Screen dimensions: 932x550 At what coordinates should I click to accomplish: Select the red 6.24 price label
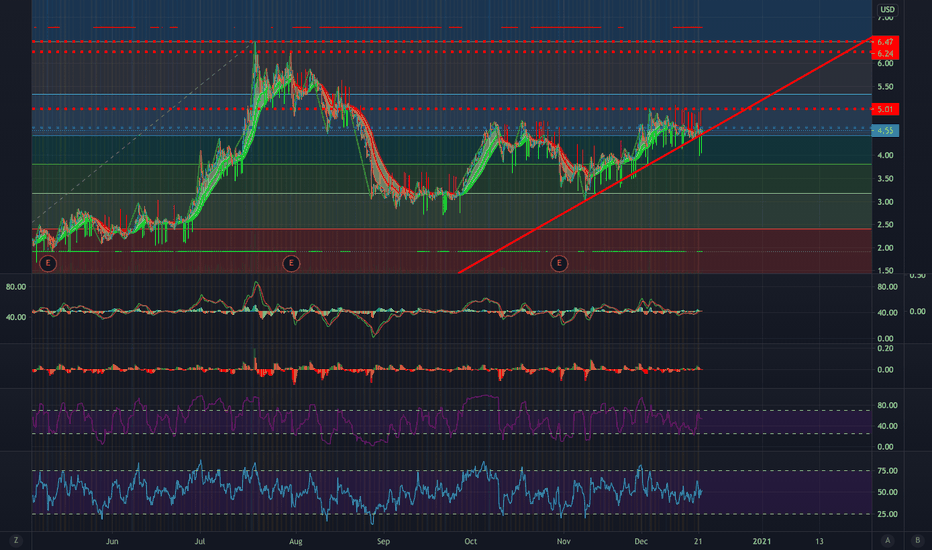pyautogui.click(x=885, y=54)
